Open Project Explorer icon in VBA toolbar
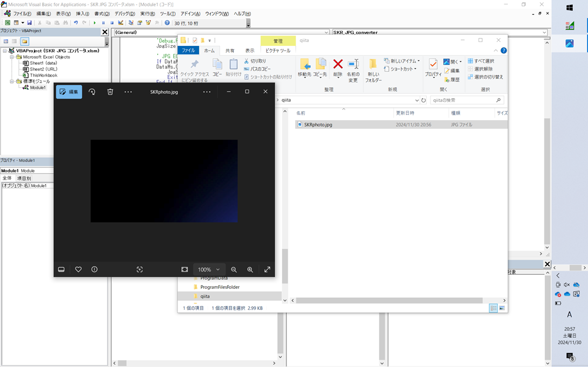The image size is (588, 367). pyautogui.click(x=131, y=23)
